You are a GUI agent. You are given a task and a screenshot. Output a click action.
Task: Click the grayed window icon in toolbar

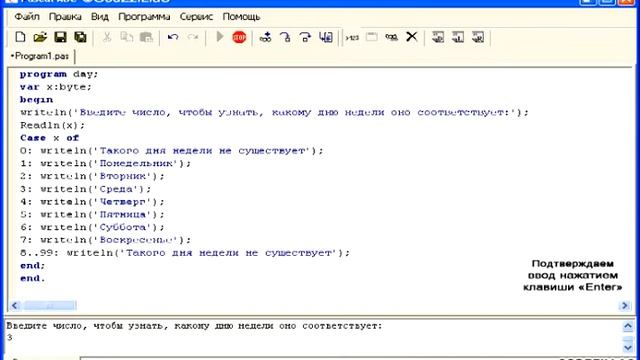371,37
